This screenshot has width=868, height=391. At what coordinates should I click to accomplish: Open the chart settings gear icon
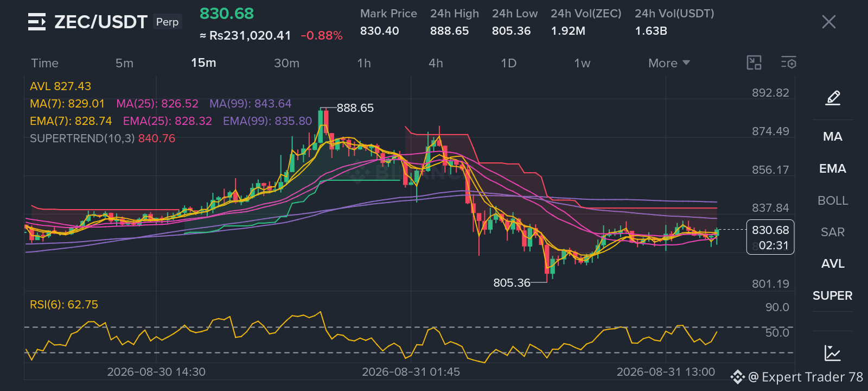point(789,63)
